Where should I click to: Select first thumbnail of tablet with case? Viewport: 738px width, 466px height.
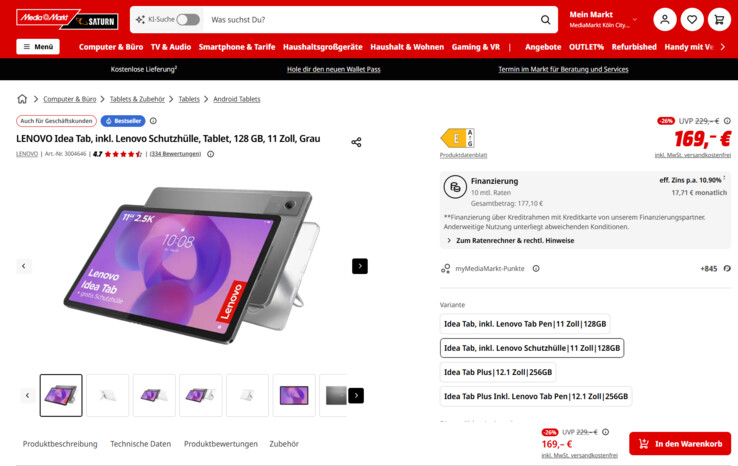[x=61, y=395]
